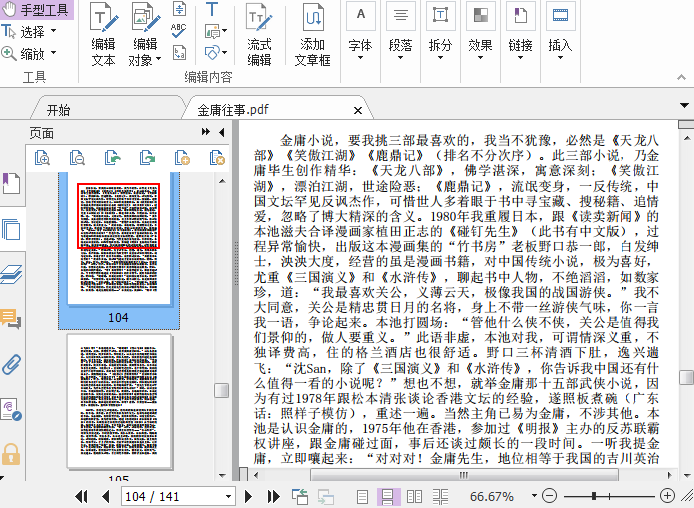Click the 编辑文本 edit text tool
This screenshot has height=508, width=694.
click(x=103, y=35)
